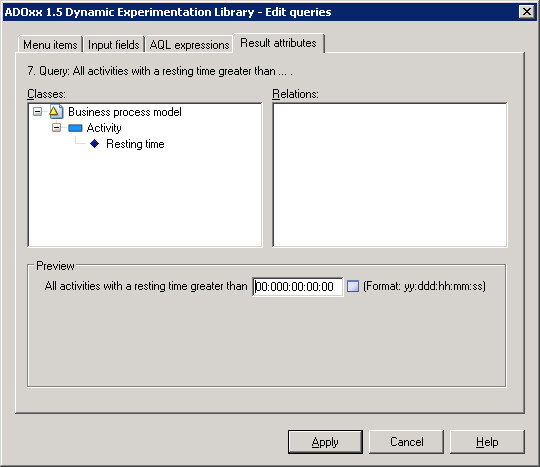This screenshot has width=540, height=467.
Task: Collapse the Activity tree node
Action: point(56,128)
